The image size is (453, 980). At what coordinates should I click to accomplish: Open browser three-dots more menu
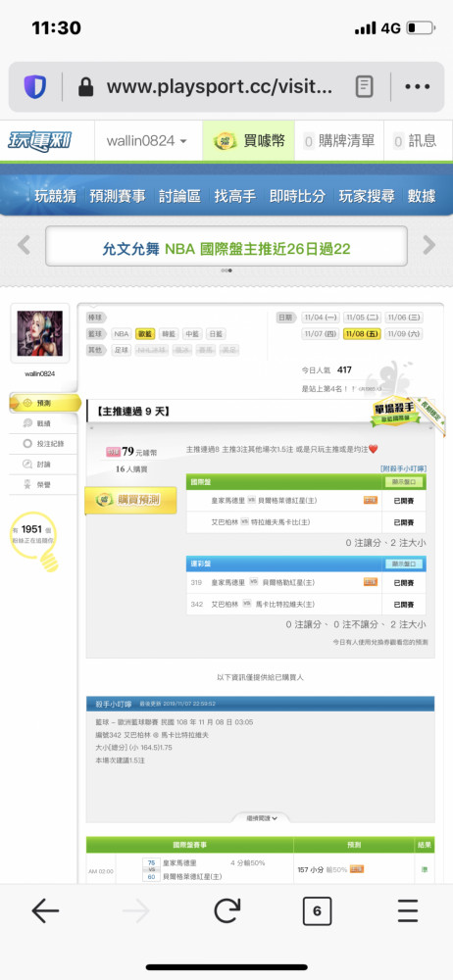point(417,87)
